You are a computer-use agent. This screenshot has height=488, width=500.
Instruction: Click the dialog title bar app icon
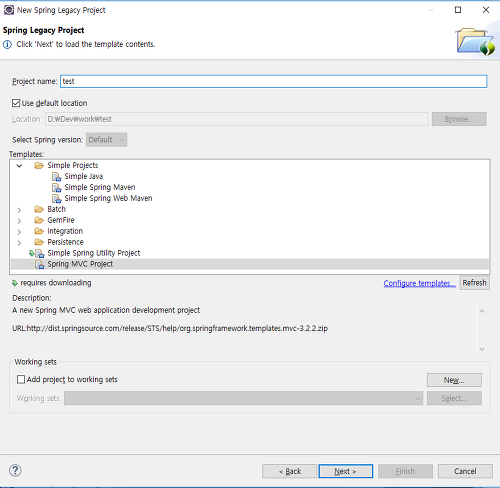[x=9, y=10]
